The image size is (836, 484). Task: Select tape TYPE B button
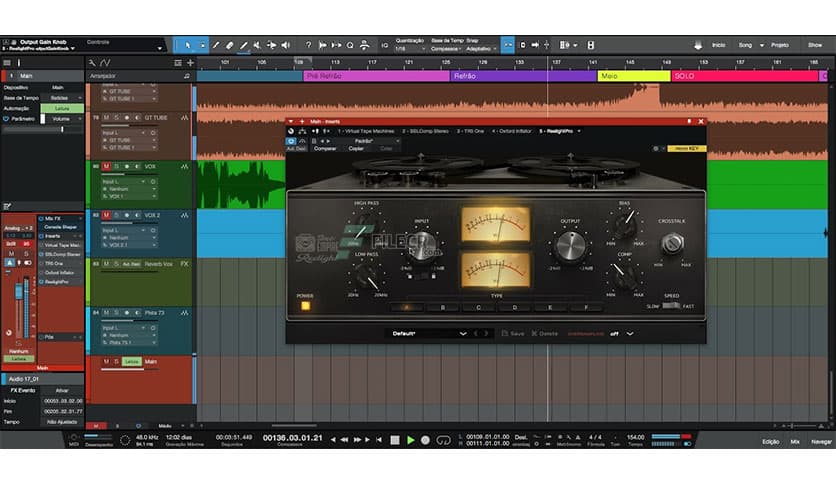(x=443, y=308)
